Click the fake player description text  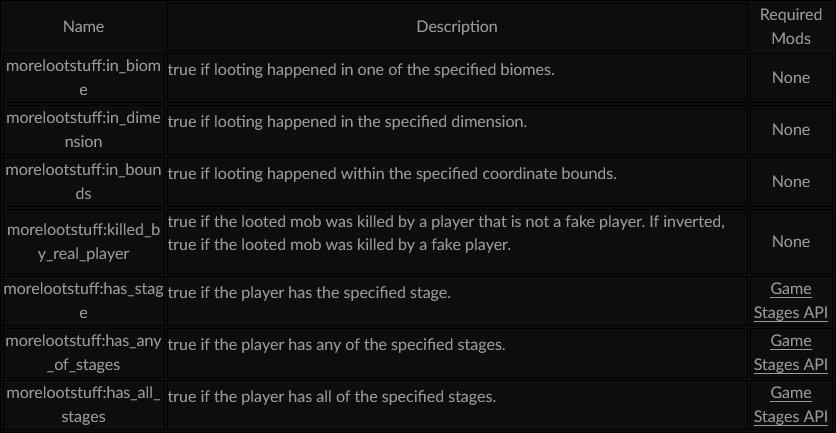[446, 233]
